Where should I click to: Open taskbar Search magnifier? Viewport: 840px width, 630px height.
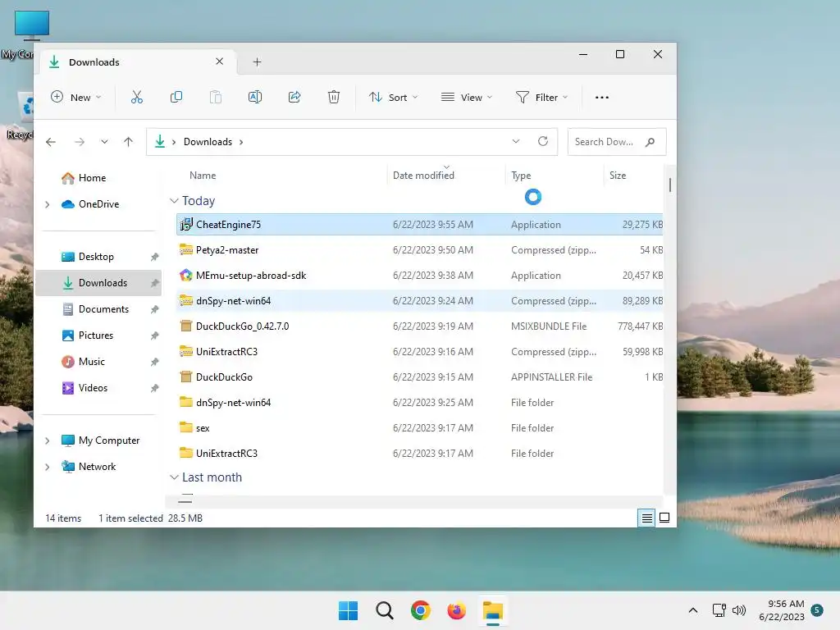click(384, 610)
